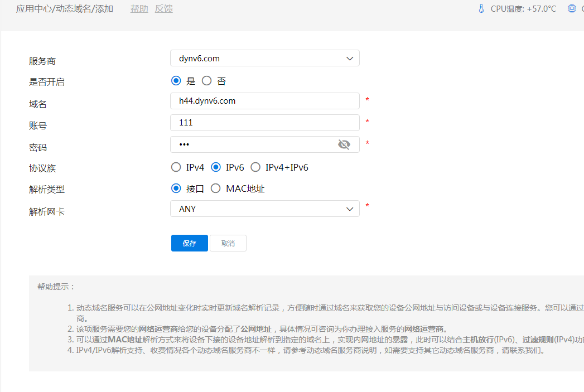Click the 域名 field containing h44.dynv6.com
The image size is (584, 392).
[264, 101]
